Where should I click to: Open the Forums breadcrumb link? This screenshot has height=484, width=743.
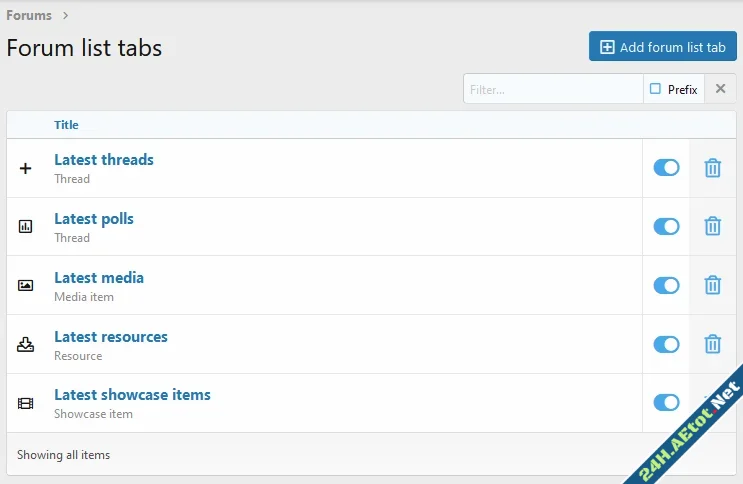(29, 15)
